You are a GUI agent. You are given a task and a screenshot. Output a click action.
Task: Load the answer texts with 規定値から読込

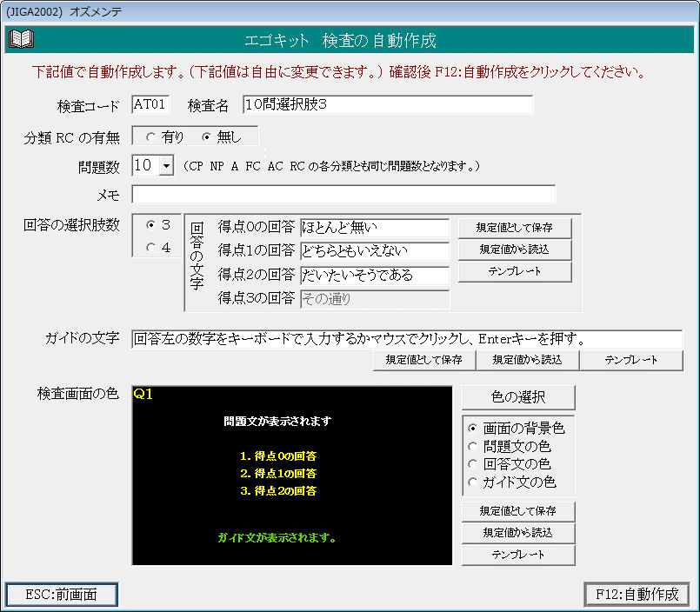[x=515, y=250]
